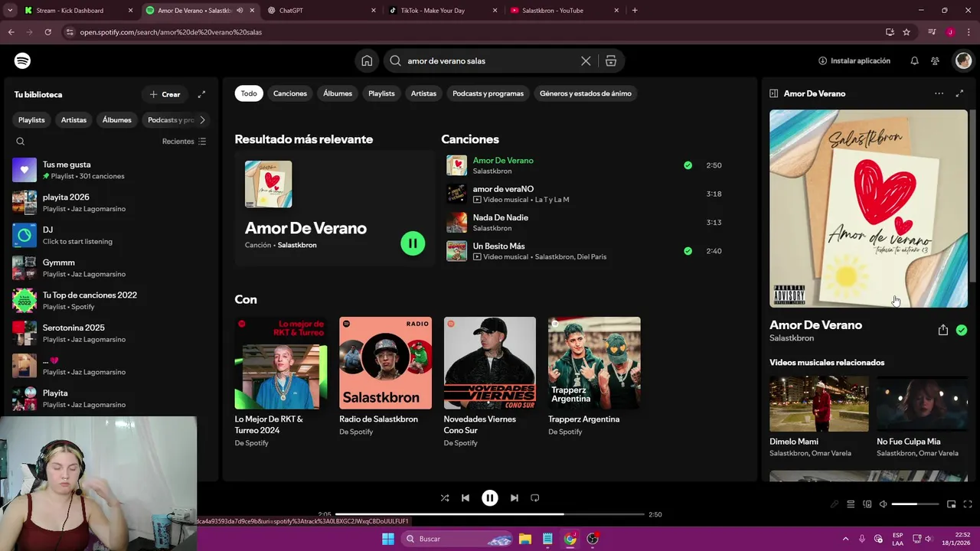Open the Browse icon in search bar
The height and width of the screenshot is (551, 980).
[611, 60]
